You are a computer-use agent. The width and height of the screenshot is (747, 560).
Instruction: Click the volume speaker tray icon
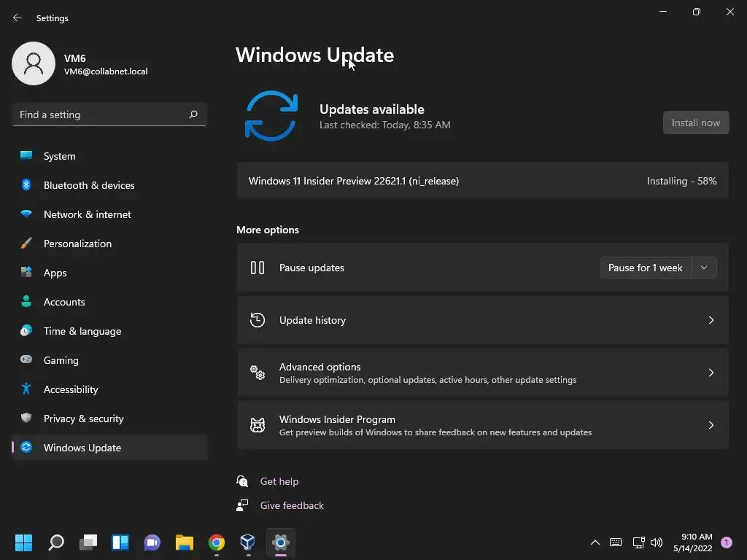[x=657, y=542]
